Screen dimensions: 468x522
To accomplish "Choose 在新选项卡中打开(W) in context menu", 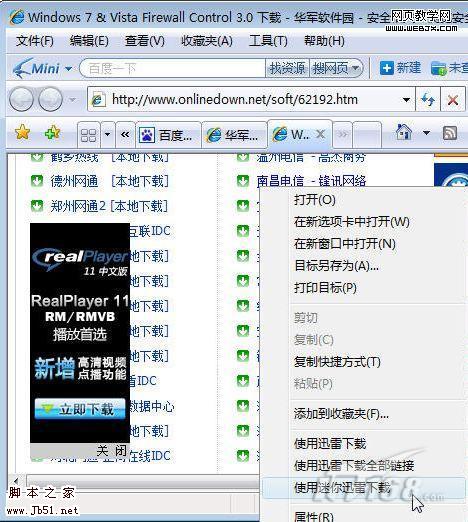I will [x=352, y=222].
